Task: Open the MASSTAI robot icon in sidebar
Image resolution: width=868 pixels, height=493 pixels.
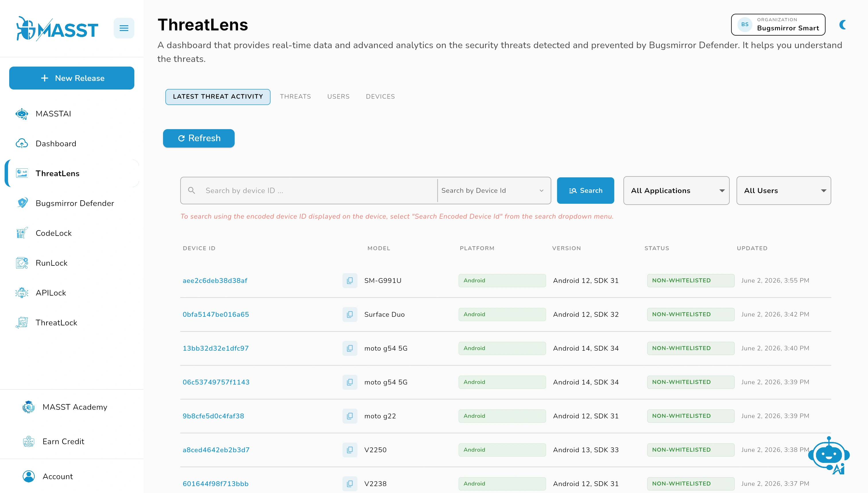Action: coord(22,114)
